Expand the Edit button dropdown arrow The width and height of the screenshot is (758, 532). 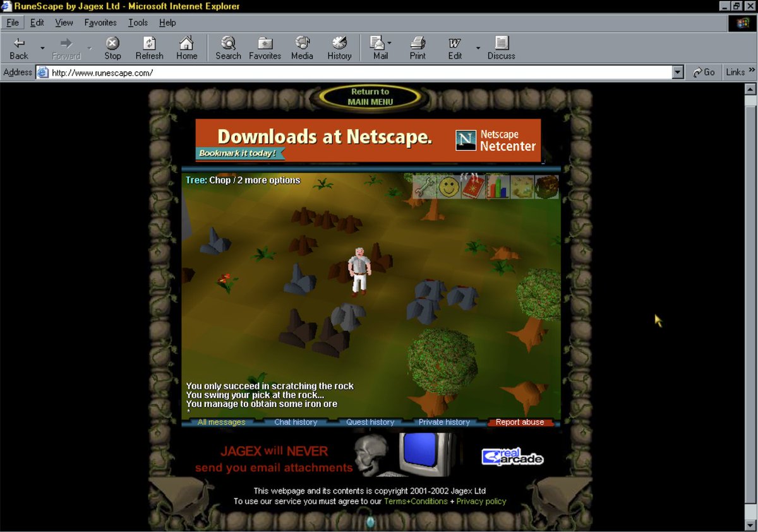[478, 49]
